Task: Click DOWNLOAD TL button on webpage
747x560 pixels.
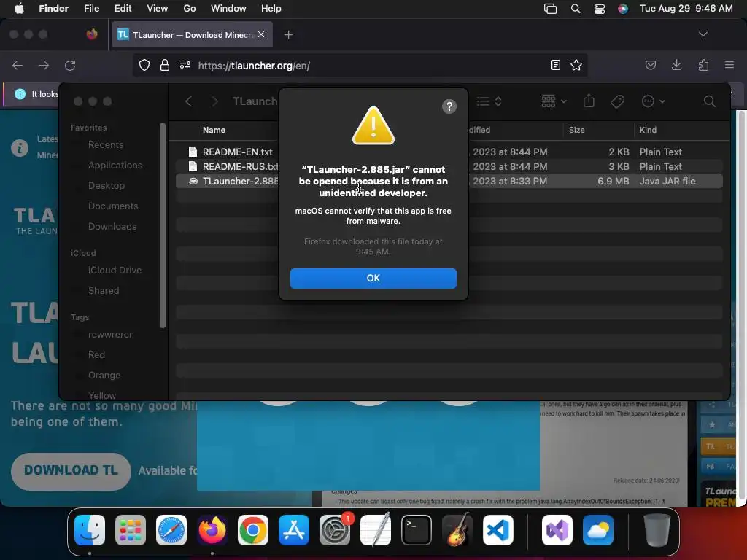Action: click(71, 470)
